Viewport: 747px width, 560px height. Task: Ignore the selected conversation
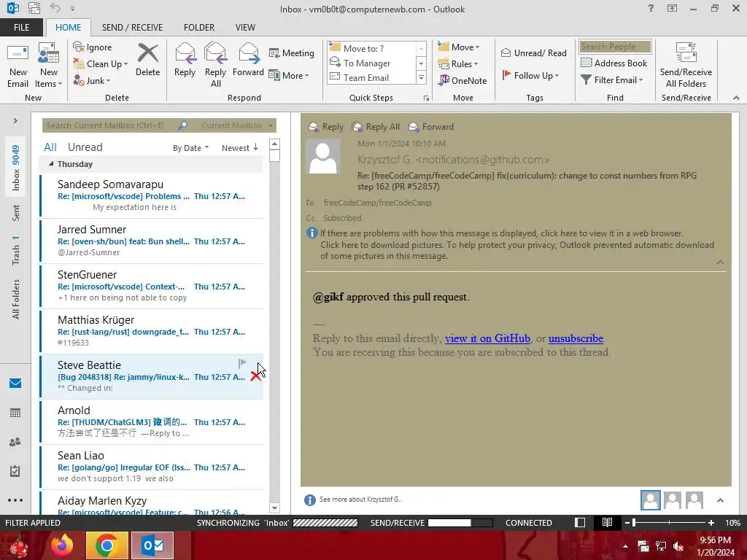(93, 47)
